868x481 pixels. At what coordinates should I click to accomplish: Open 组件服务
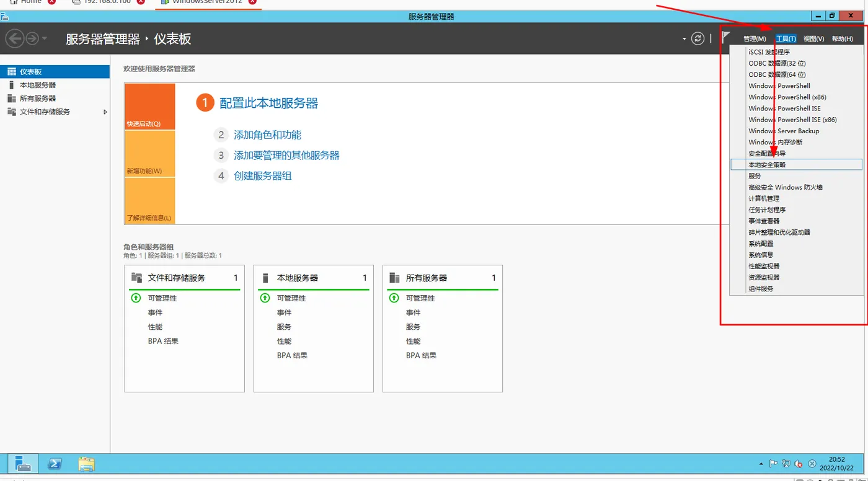click(x=796, y=288)
